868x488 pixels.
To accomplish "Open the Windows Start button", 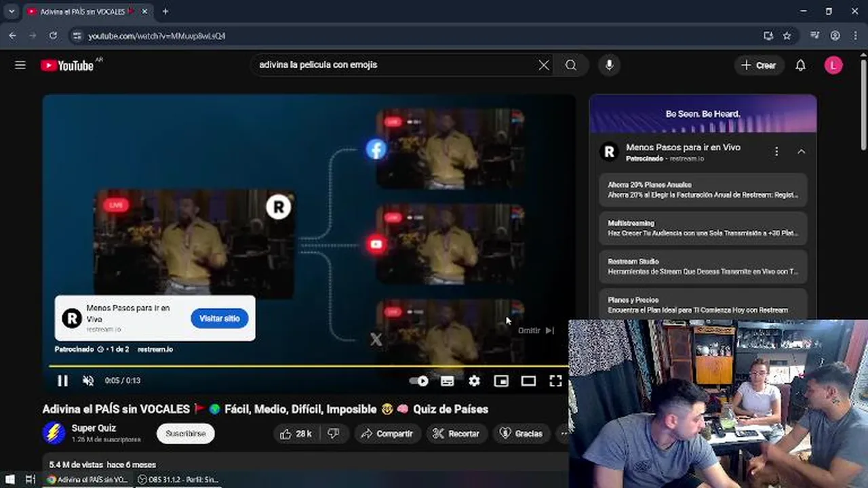I will click(x=9, y=480).
